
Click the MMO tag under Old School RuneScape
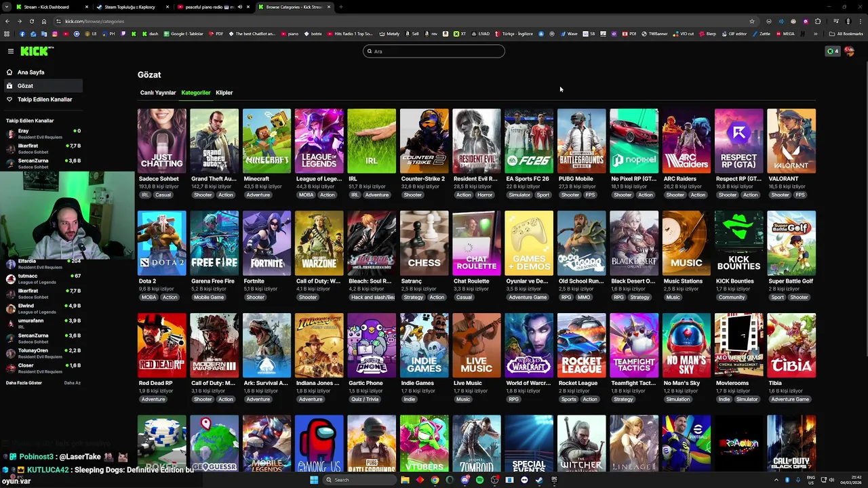pyautogui.click(x=584, y=298)
